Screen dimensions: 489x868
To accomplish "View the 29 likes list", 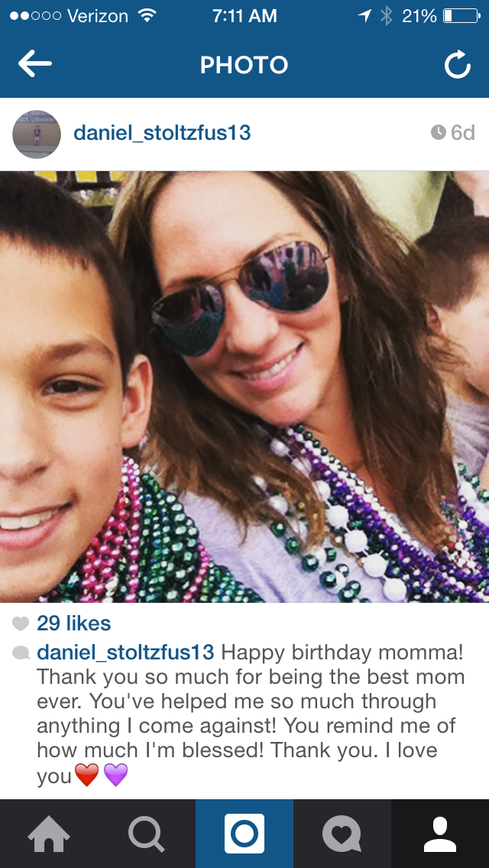I will point(73,623).
